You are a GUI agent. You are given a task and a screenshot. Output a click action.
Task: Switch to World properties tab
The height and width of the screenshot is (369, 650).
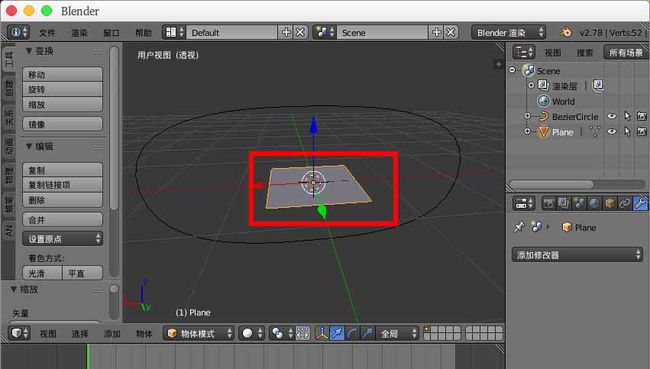594,204
